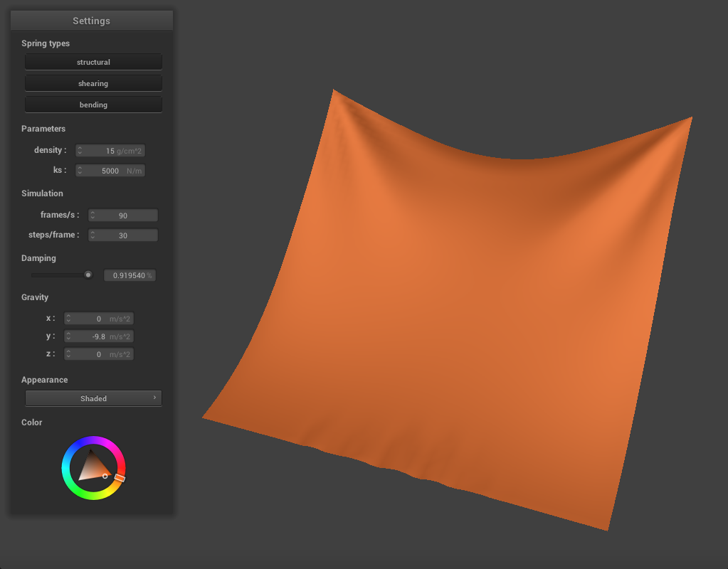Click the Settings panel title bar
This screenshot has height=569, width=728.
coord(91,21)
